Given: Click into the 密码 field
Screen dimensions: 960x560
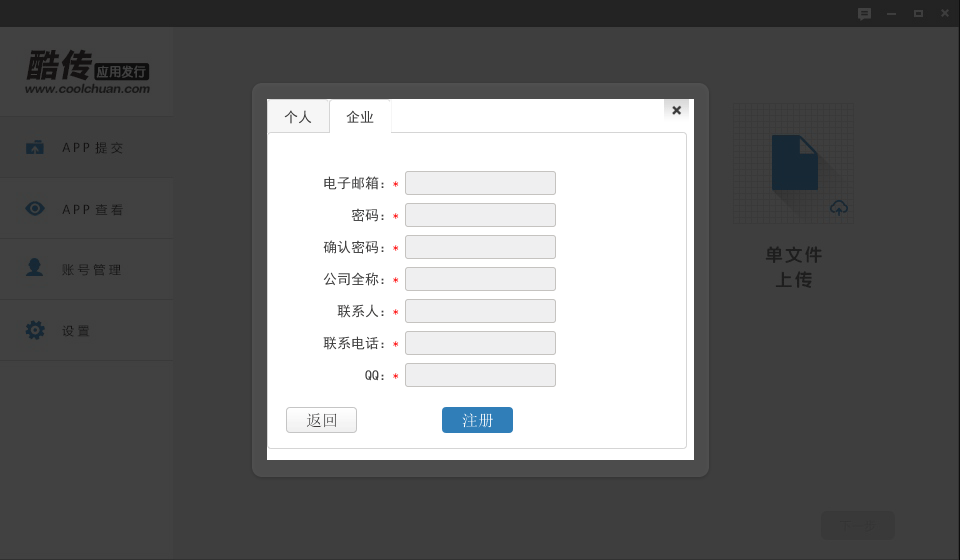Looking at the screenshot, I should click(481, 215).
